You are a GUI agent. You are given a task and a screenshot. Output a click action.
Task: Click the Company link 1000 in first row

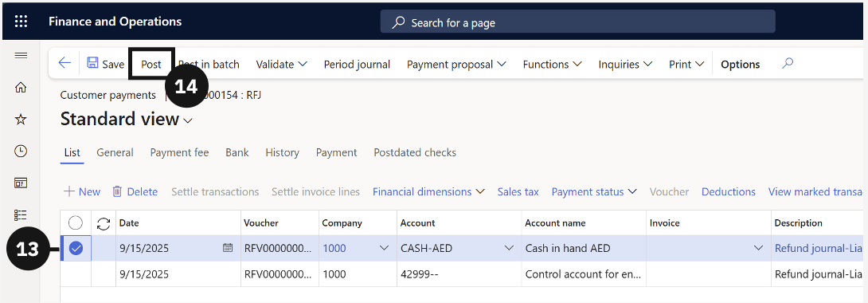tap(334, 249)
